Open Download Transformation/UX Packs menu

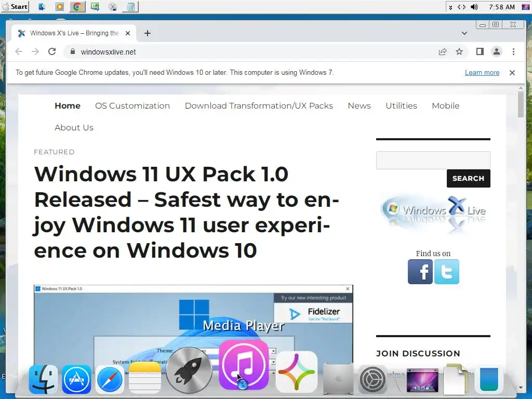pos(259,106)
